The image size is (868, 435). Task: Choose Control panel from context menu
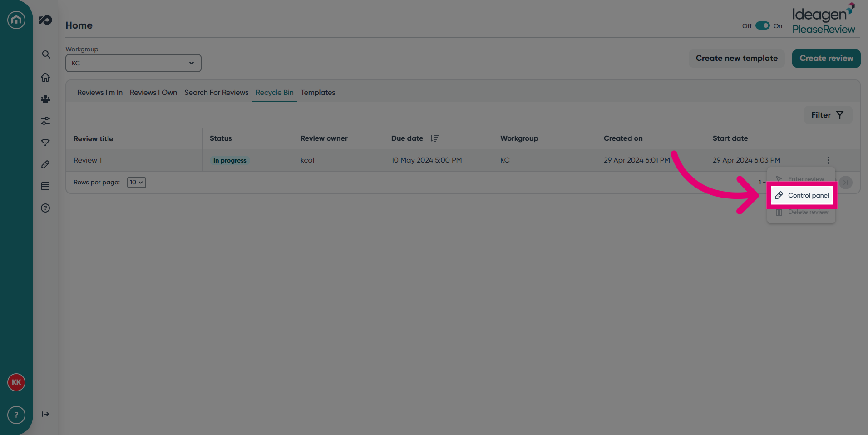coord(802,196)
